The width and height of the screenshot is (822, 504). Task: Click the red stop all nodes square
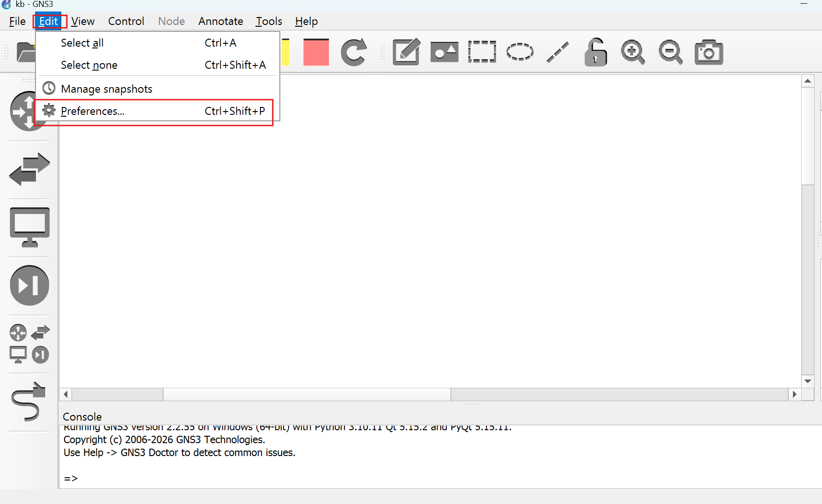coord(316,52)
